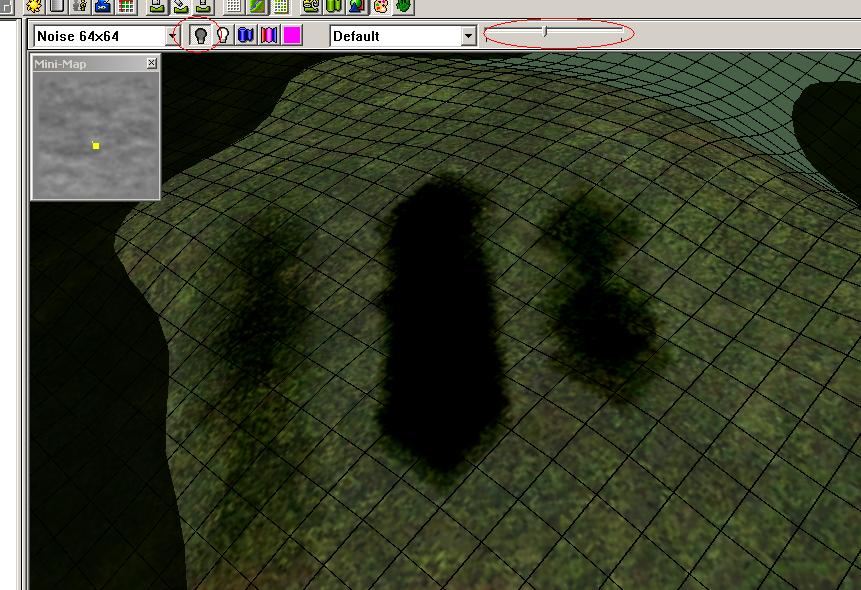Click the Mini-Map terrain thumbnail

(96, 136)
